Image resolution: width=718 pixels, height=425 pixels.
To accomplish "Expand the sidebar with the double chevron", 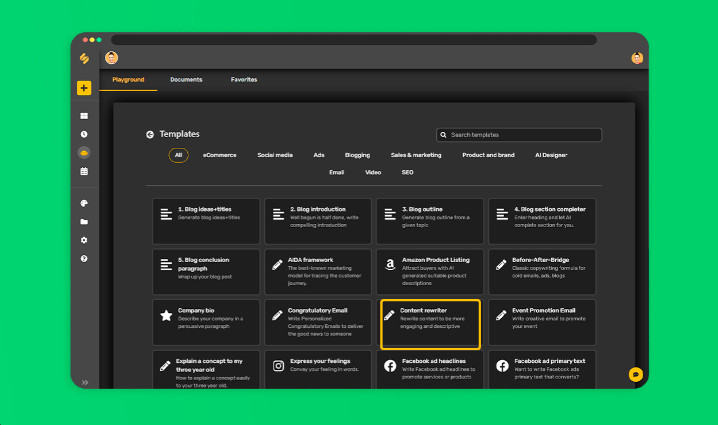I will point(84,381).
